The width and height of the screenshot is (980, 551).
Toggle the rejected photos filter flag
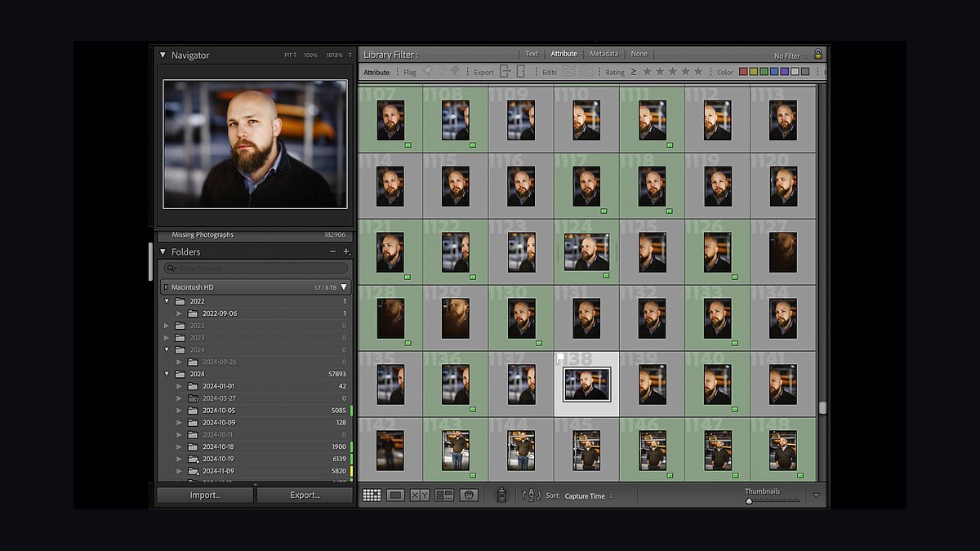[455, 72]
